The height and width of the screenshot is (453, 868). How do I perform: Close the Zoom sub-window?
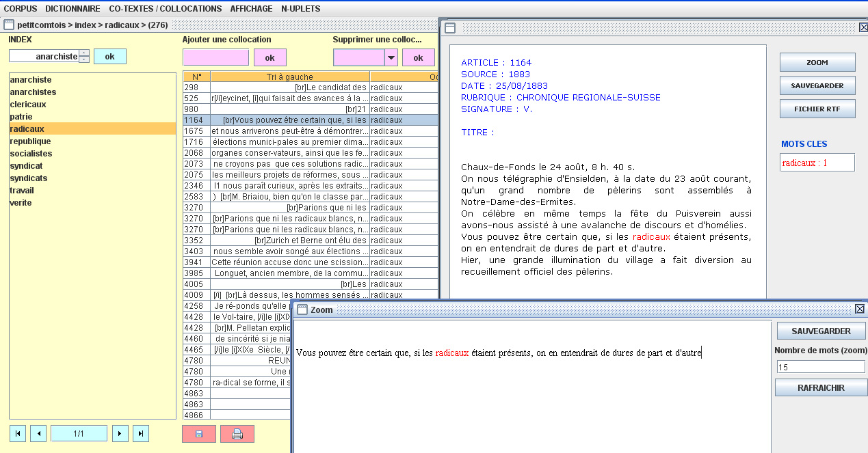860,310
